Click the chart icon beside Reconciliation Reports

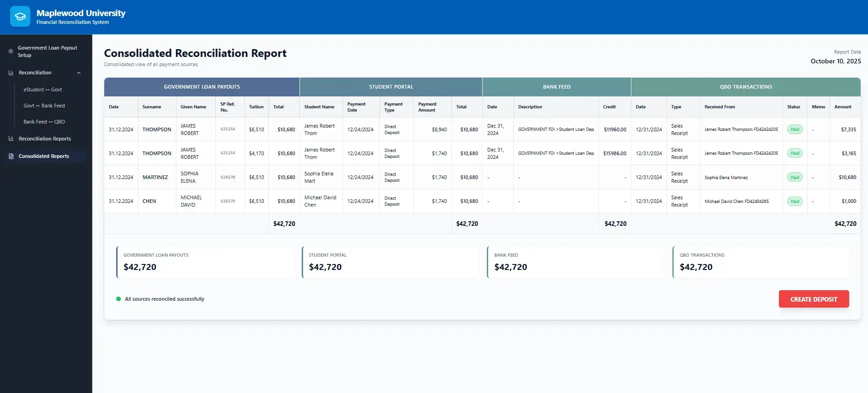pyautogui.click(x=11, y=139)
